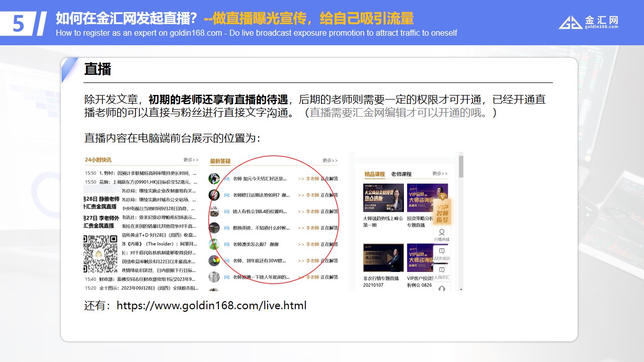
Task: Click ad text 27日 李老师外汇贵金属直播
Action: point(101,222)
